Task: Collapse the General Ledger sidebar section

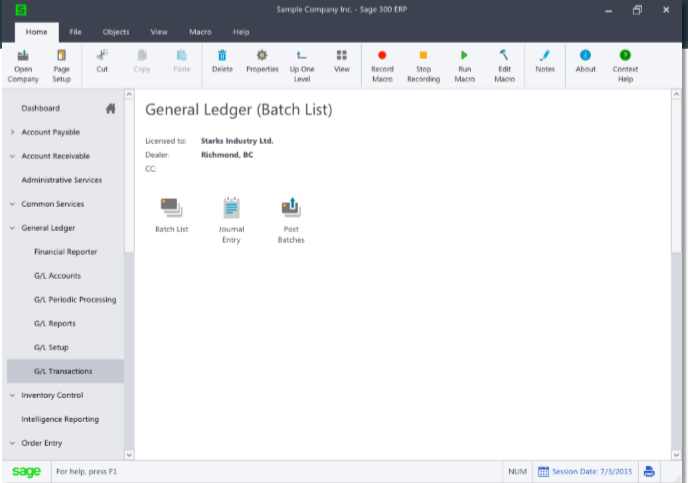Action: click(x=12, y=228)
